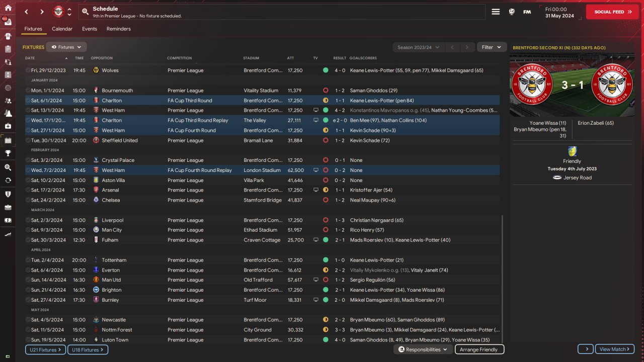Toggle the checkmark for the Wolves fixture
Viewport: 644px width, 362px height.
(28, 70)
